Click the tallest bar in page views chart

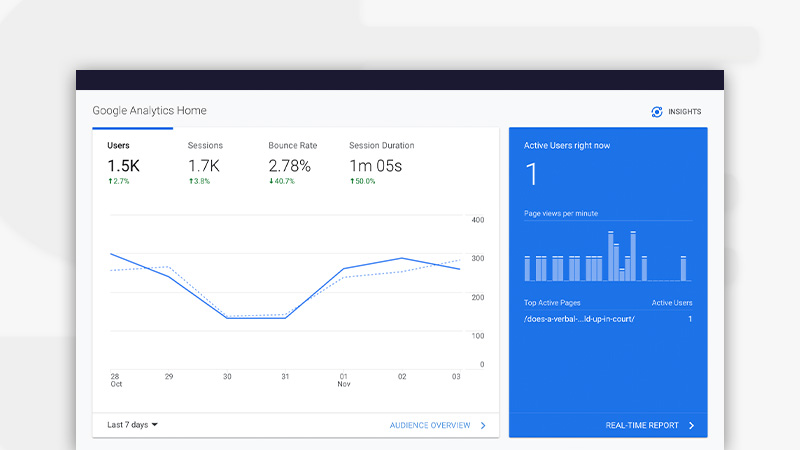610,256
